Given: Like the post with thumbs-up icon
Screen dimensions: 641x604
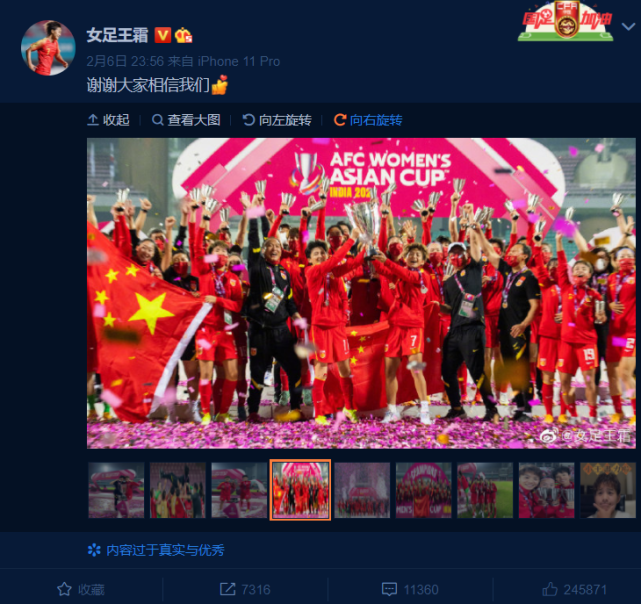Looking at the screenshot, I should tap(550, 589).
